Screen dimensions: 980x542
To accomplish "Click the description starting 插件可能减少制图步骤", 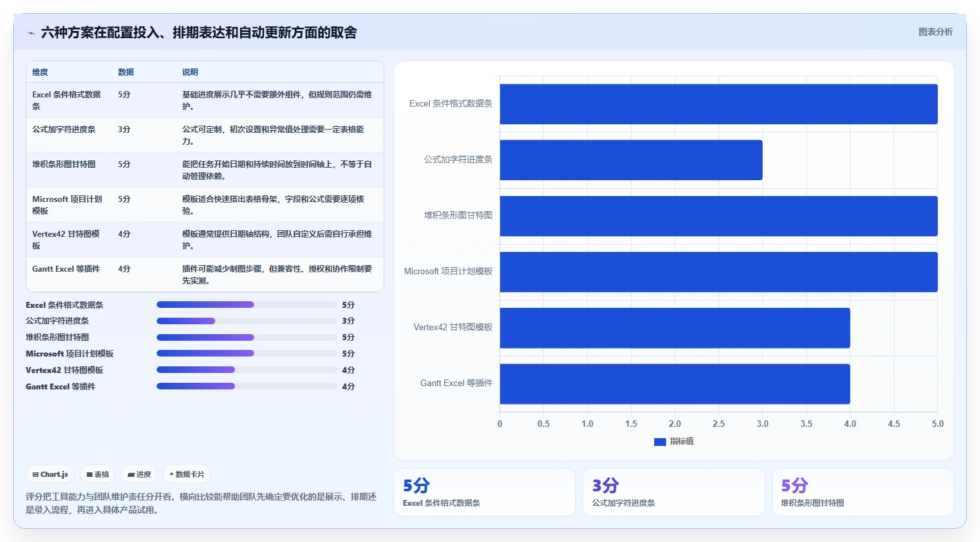I will tap(277, 274).
